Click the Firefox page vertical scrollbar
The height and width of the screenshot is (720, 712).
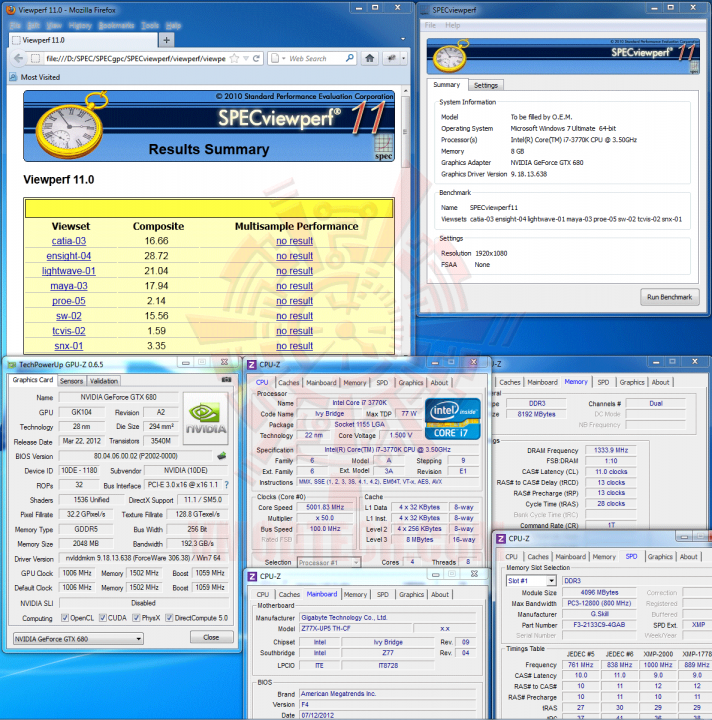405,219
